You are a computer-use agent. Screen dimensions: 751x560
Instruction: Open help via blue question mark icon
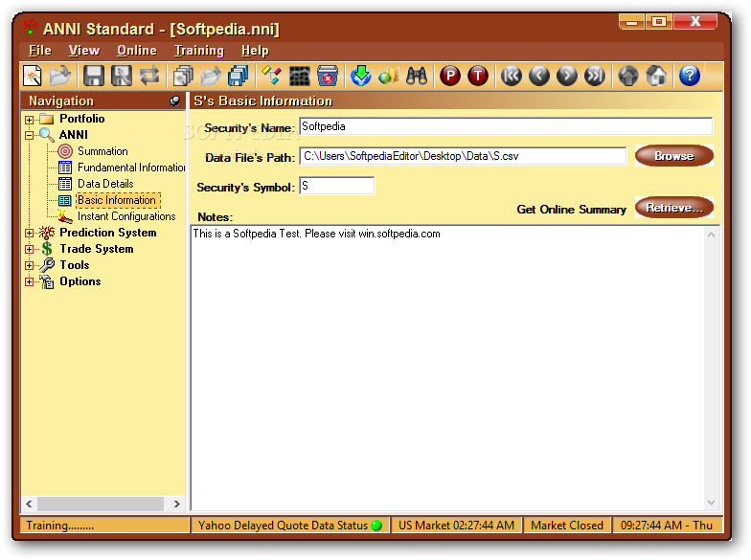pyautogui.click(x=690, y=76)
